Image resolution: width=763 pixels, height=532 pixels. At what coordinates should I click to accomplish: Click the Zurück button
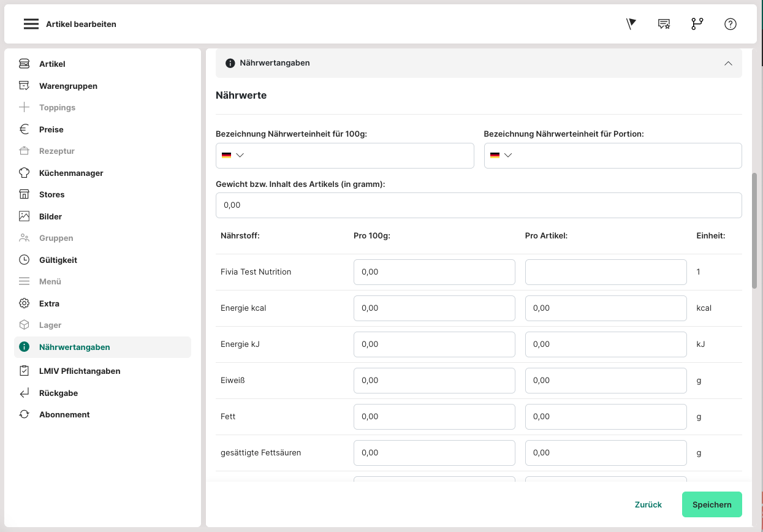pos(648,504)
